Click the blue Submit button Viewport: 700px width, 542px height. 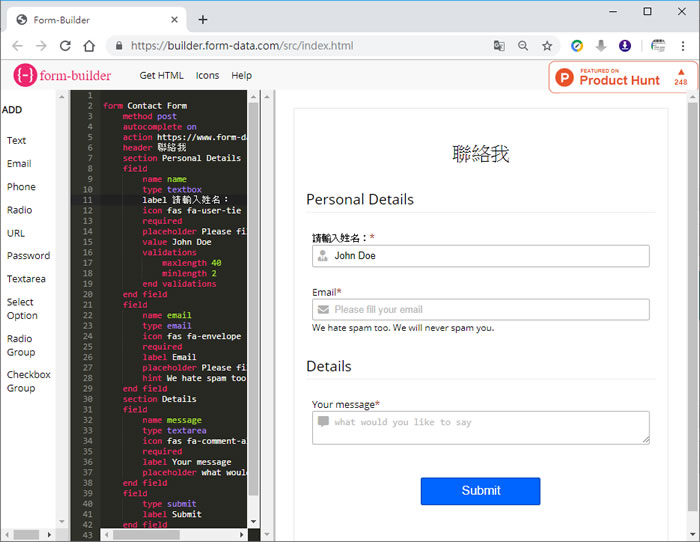480,491
